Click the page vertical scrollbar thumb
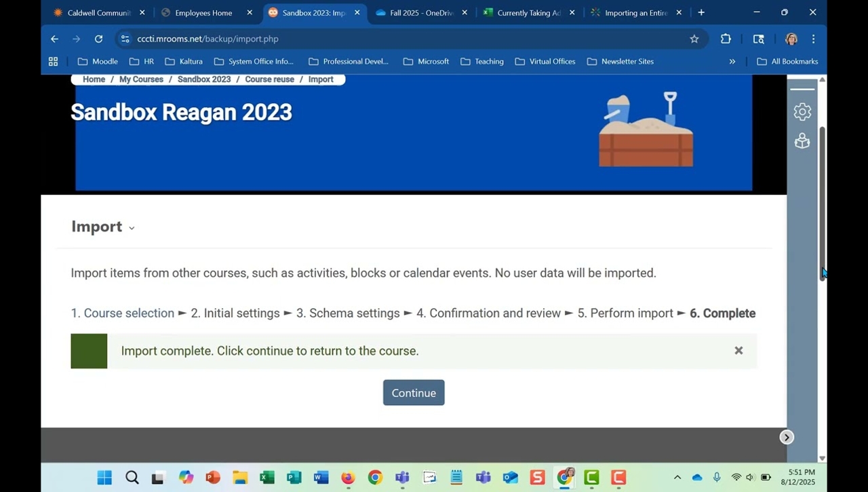 coord(823,204)
